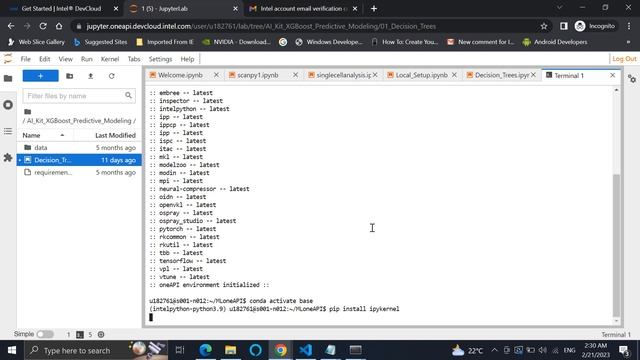
Task: Switch to the Welcome.ipynb tab
Action: [180, 76]
